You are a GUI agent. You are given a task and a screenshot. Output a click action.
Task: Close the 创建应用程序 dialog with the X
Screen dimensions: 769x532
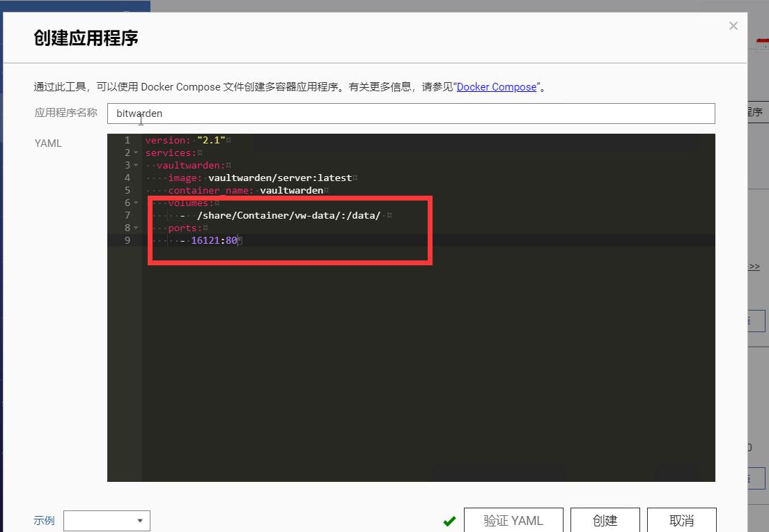(733, 26)
